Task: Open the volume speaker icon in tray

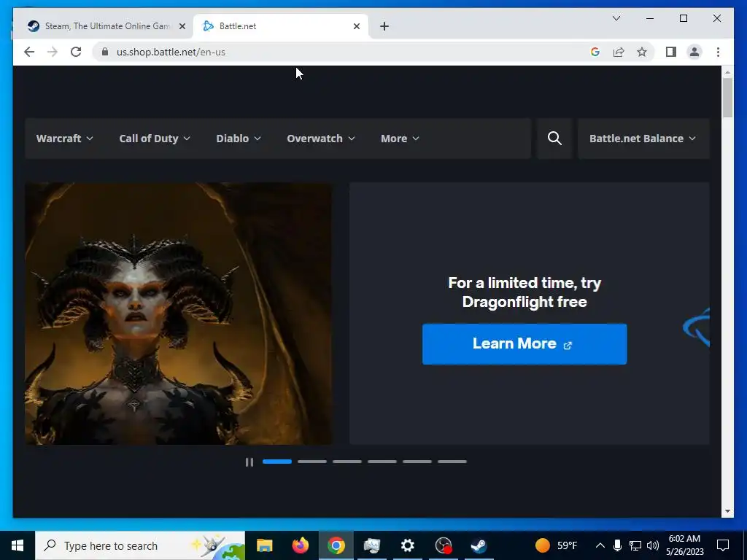Action: coord(653,545)
